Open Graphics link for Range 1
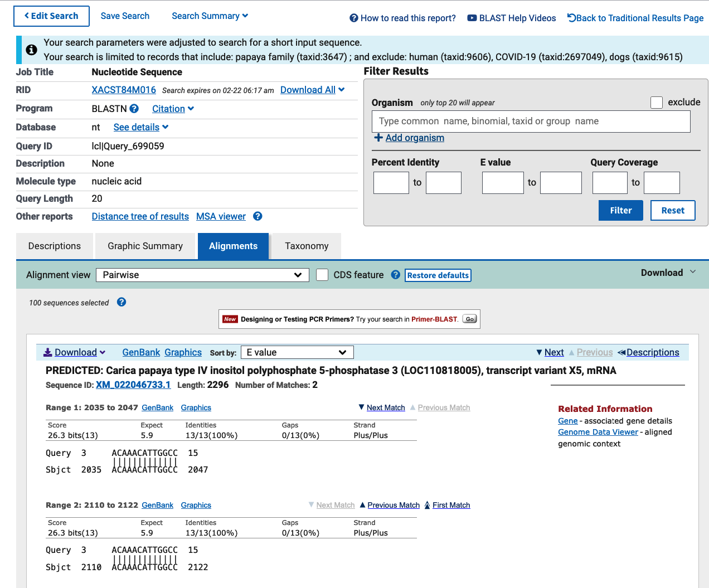 pos(196,407)
